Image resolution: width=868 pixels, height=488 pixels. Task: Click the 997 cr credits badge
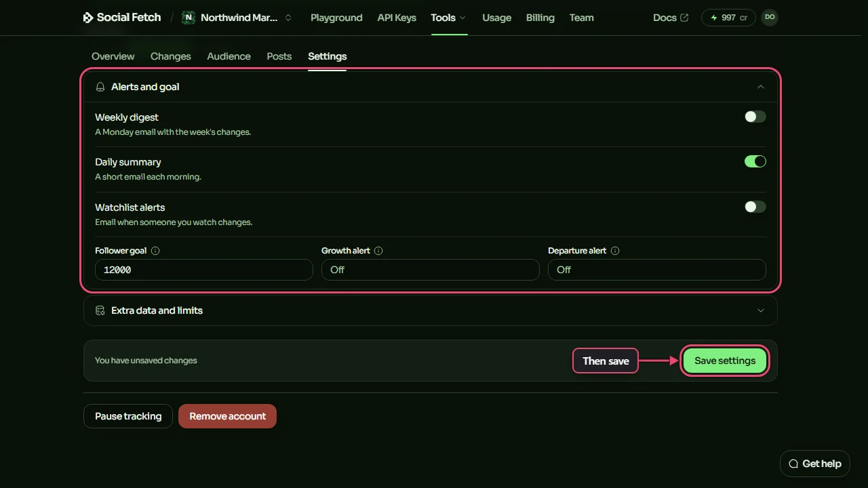point(728,18)
